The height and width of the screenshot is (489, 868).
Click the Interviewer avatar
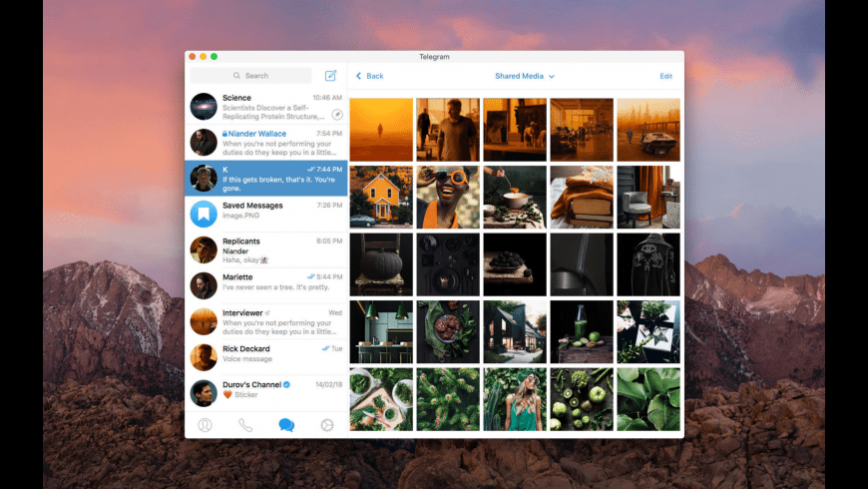point(204,321)
